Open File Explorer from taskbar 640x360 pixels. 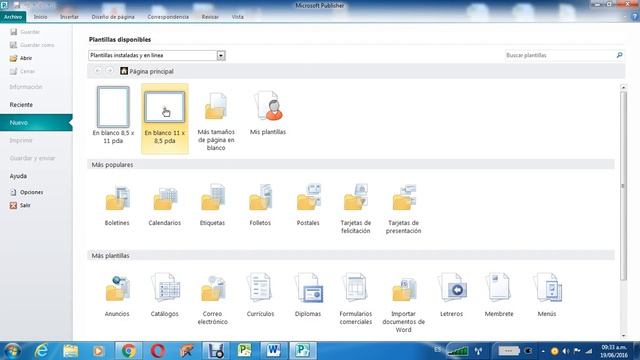(x=70, y=351)
